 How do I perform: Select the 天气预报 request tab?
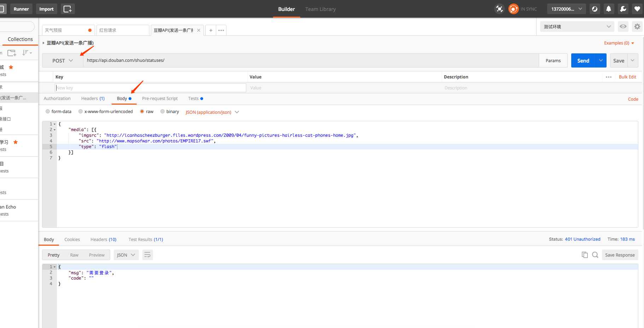[68, 30]
